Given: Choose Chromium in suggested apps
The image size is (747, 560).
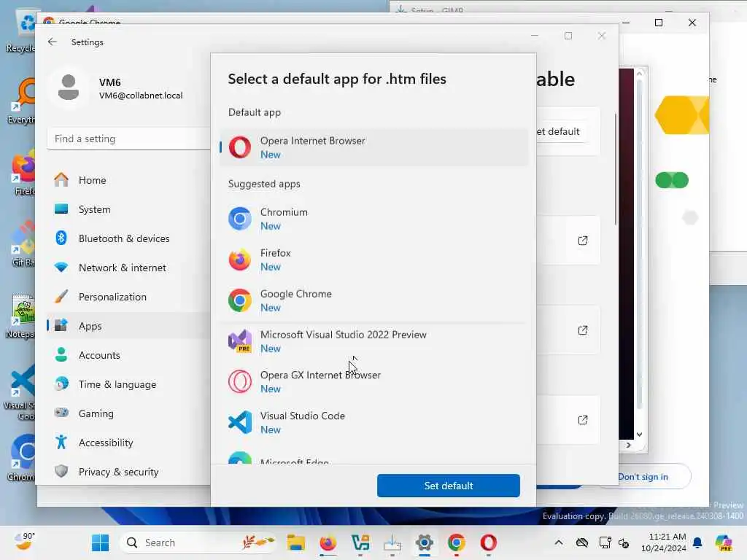Looking at the screenshot, I should [x=374, y=219].
